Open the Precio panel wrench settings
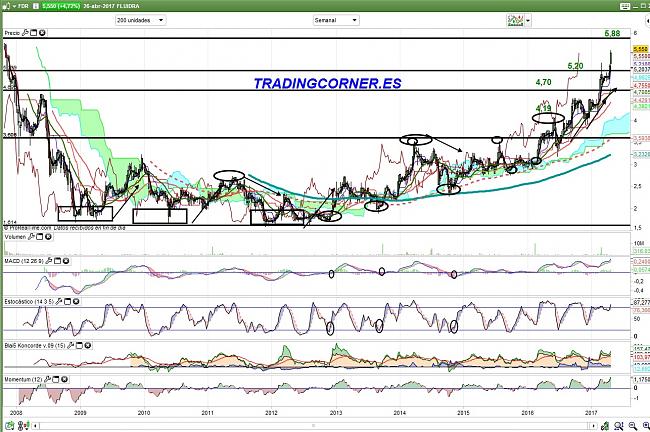 (x=25, y=33)
